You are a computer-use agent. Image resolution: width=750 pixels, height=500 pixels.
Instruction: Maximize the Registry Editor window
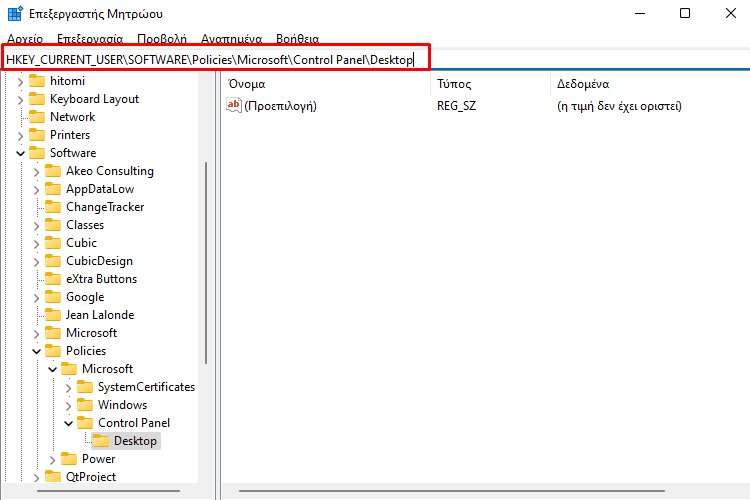(685, 13)
